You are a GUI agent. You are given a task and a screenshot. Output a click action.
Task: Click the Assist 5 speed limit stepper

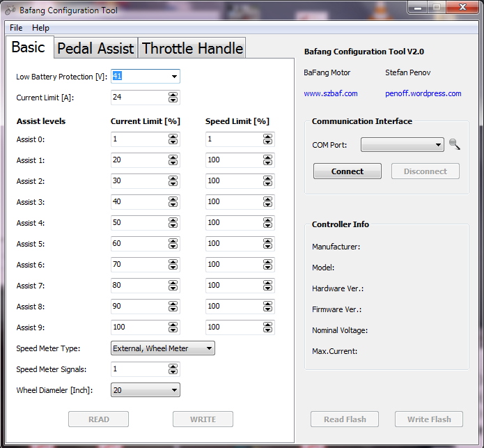(x=267, y=244)
